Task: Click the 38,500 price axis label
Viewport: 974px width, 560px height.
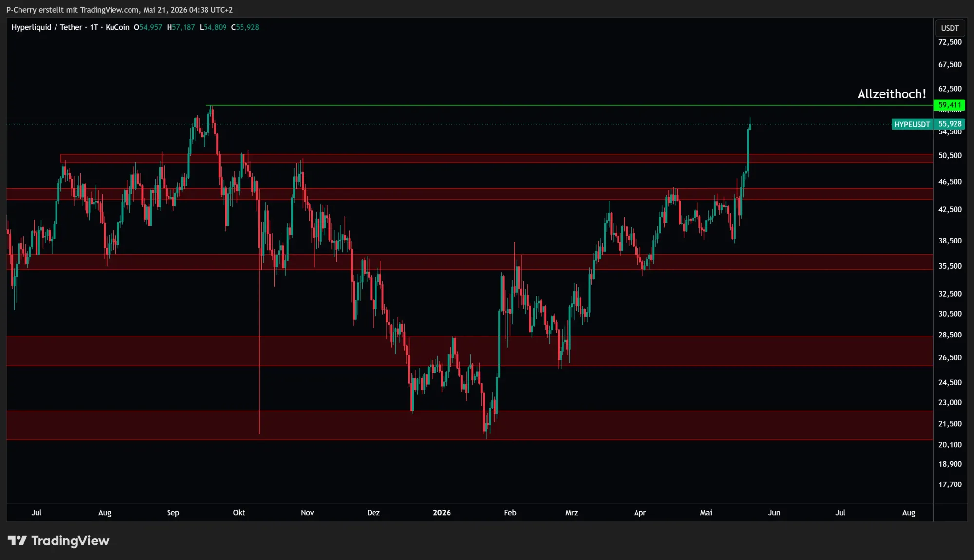Action: 950,241
